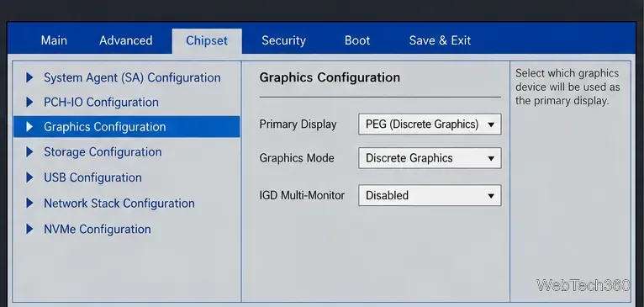This screenshot has width=644, height=307.
Task: Open NVMe Configuration entry
Action: (x=98, y=229)
